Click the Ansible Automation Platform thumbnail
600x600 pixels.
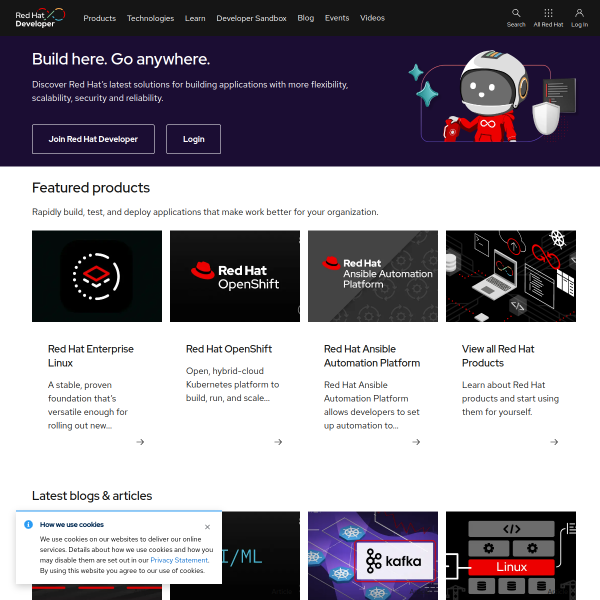point(373,276)
